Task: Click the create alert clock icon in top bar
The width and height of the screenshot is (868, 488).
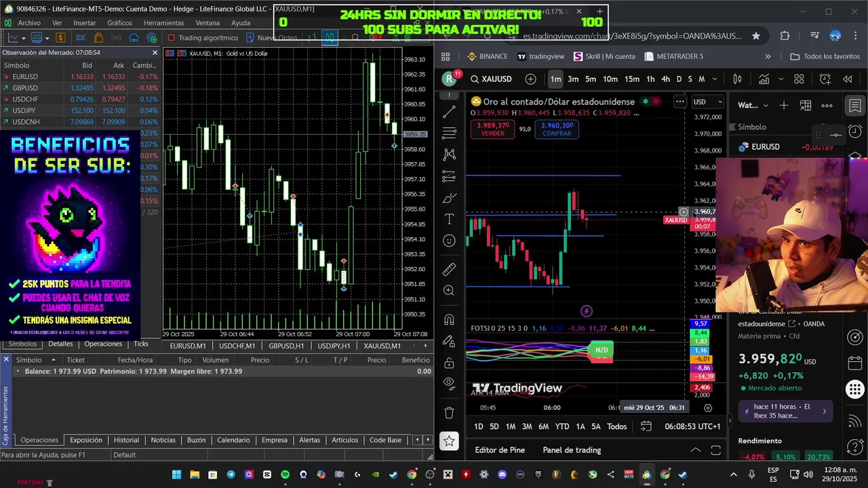Action: pos(825,79)
